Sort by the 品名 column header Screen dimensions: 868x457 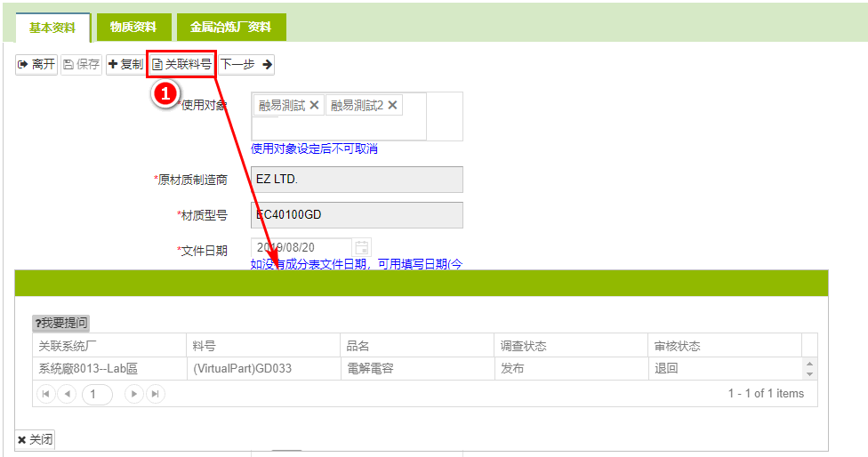tap(417, 346)
